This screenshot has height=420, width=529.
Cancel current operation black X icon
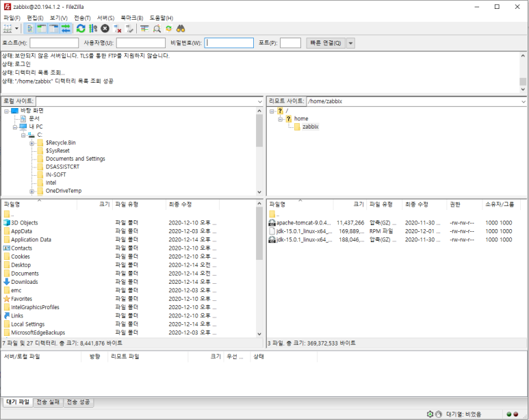(105, 29)
